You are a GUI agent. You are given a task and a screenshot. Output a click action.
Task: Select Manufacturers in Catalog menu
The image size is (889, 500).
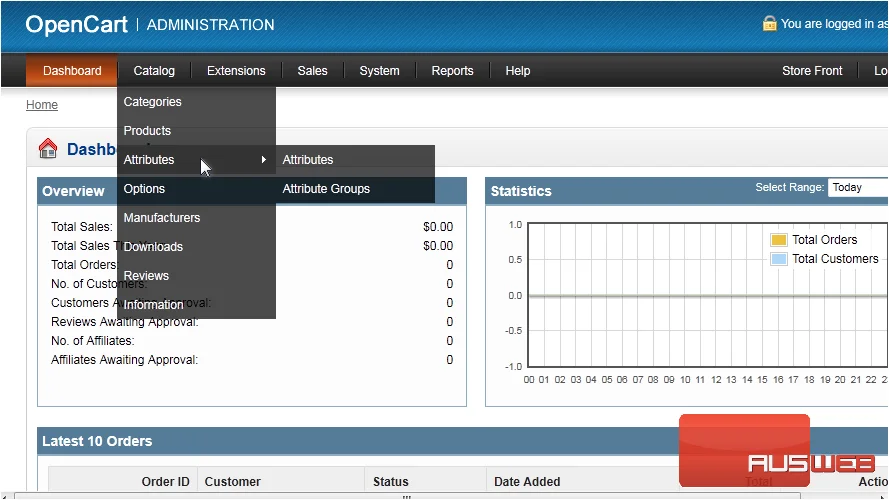point(196,218)
